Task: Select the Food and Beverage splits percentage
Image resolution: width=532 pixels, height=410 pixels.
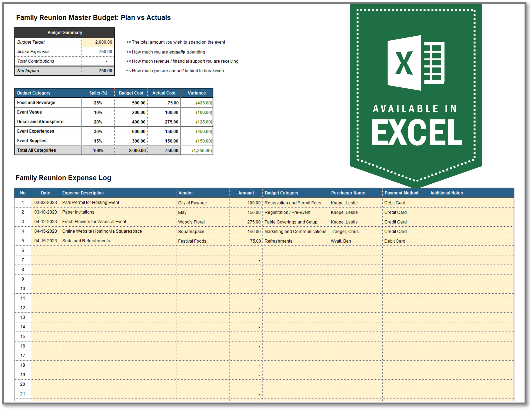Action: click(98, 103)
